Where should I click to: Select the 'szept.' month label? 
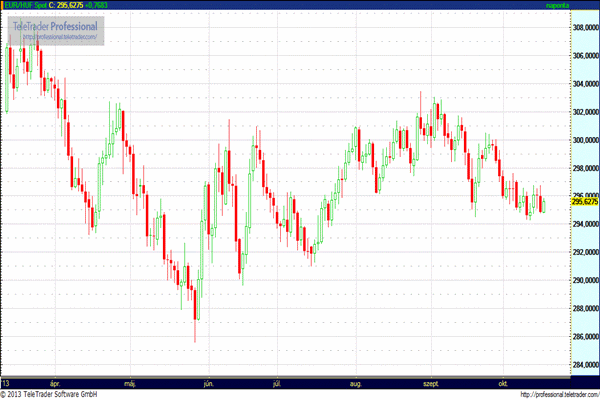pyautogui.click(x=433, y=383)
